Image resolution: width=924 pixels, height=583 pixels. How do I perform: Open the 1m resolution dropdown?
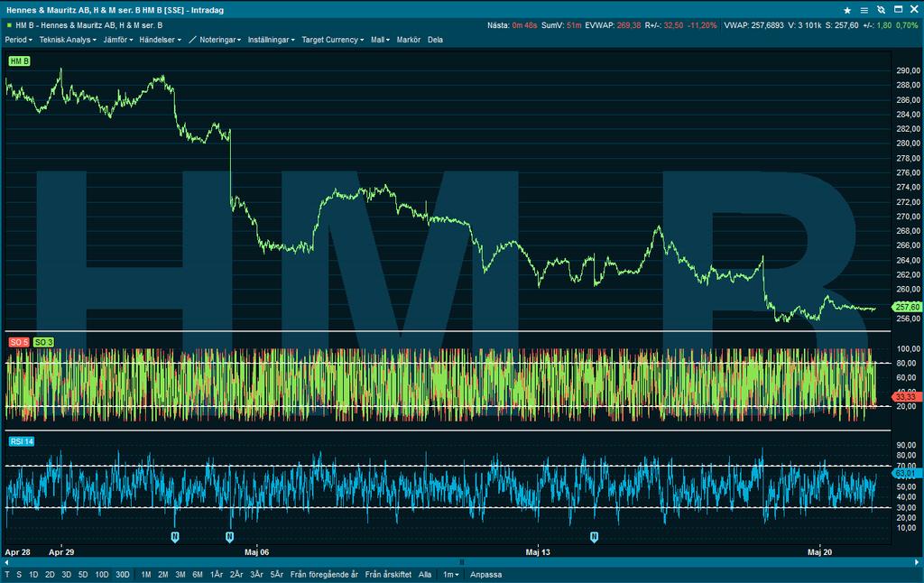tap(451, 574)
